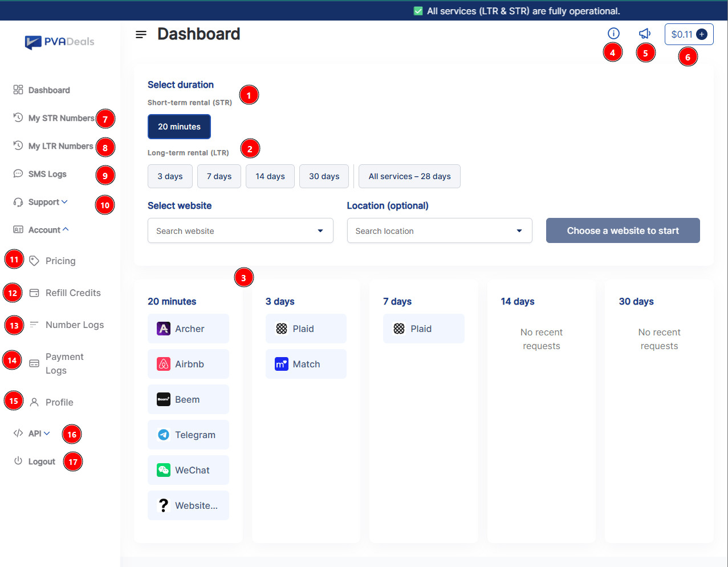Select the 30 days rental duration
This screenshot has width=728, height=567.
(x=324, y=176)
